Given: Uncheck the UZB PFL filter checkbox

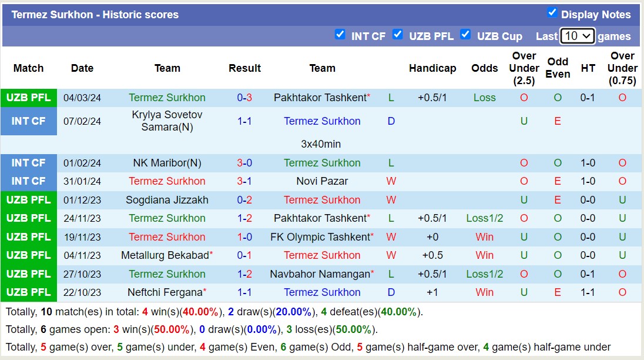Looking at the screenshot, I should click(398, 34).
